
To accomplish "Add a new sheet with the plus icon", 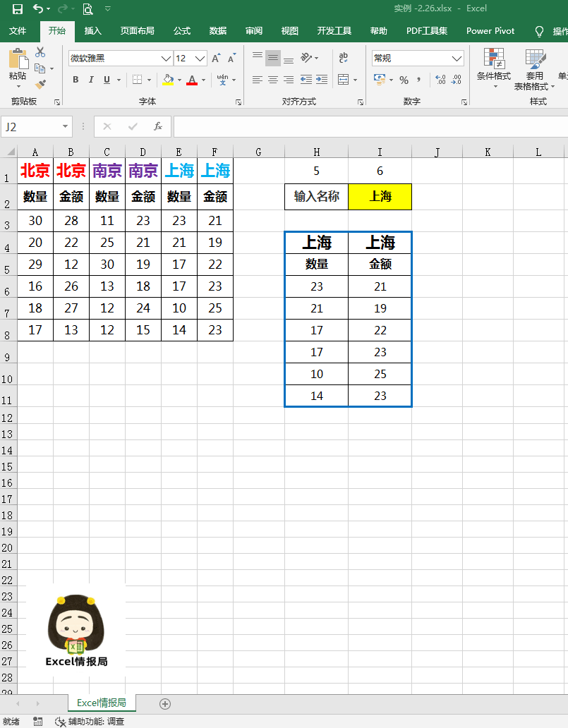I will pos(165,703).
